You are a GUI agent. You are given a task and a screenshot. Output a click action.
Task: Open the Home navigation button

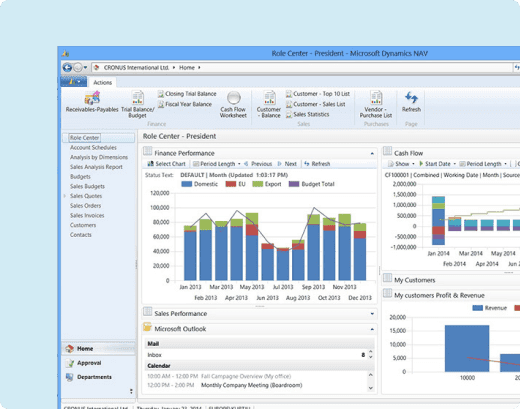click(x=99, y=349)
